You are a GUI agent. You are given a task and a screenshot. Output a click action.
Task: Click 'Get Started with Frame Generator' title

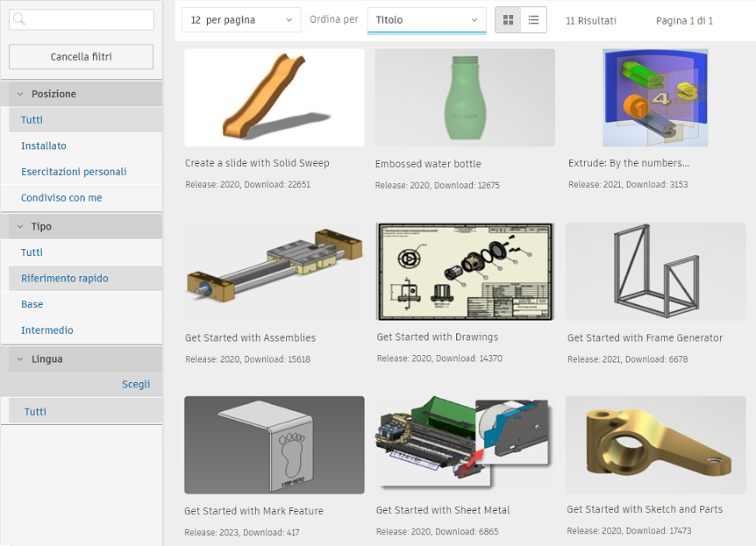point(645,337)
